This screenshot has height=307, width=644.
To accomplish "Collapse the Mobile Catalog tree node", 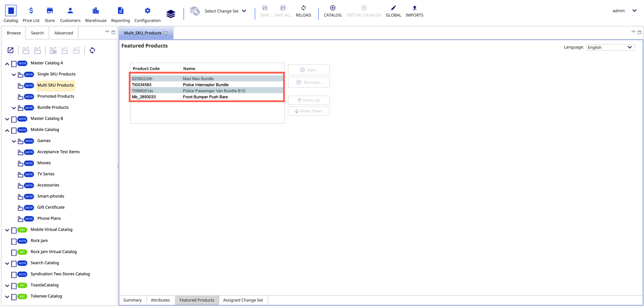I will pyautogui.click(x=7, y=130).
